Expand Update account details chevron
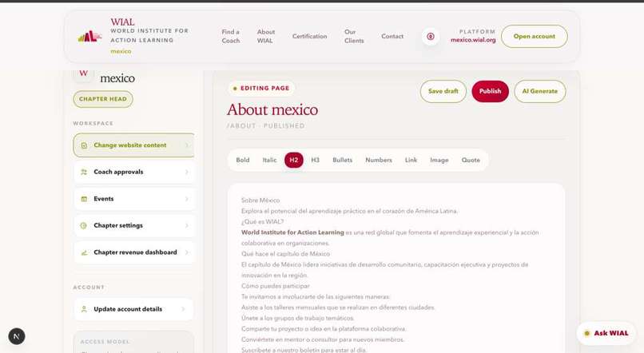This screenshot has height=353, width=644. click(x=183, y=309)
